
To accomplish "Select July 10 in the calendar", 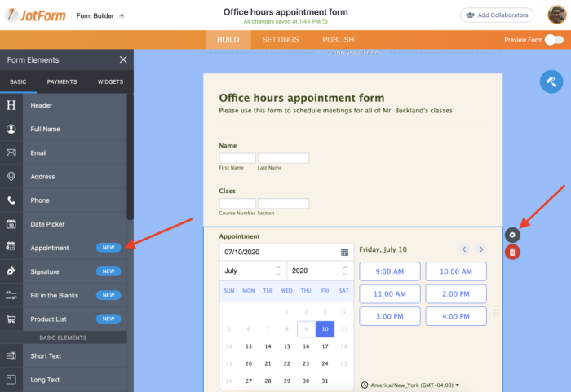I will click(x=325, y=329).
